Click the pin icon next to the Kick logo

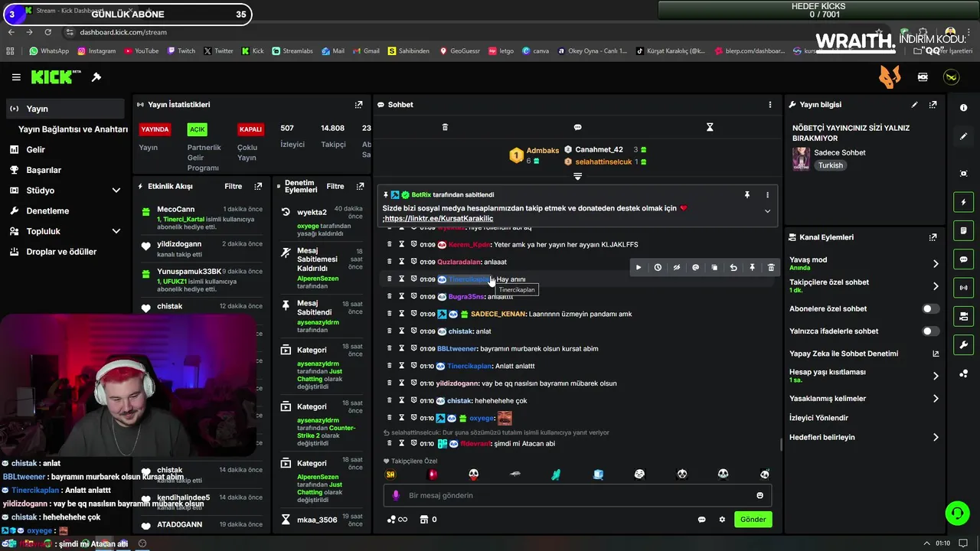[96, 77]
